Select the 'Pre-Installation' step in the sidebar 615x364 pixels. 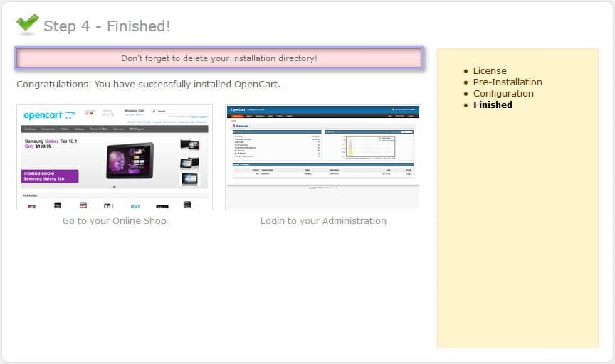point(508,82)
